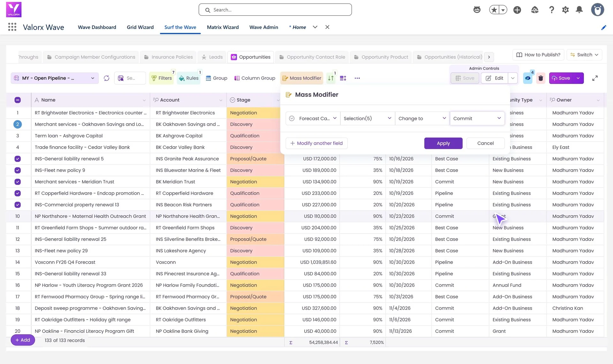
Task: Open MY - Open Pipeline view selector
Action: pyautogui.click(x=55, y=78)
